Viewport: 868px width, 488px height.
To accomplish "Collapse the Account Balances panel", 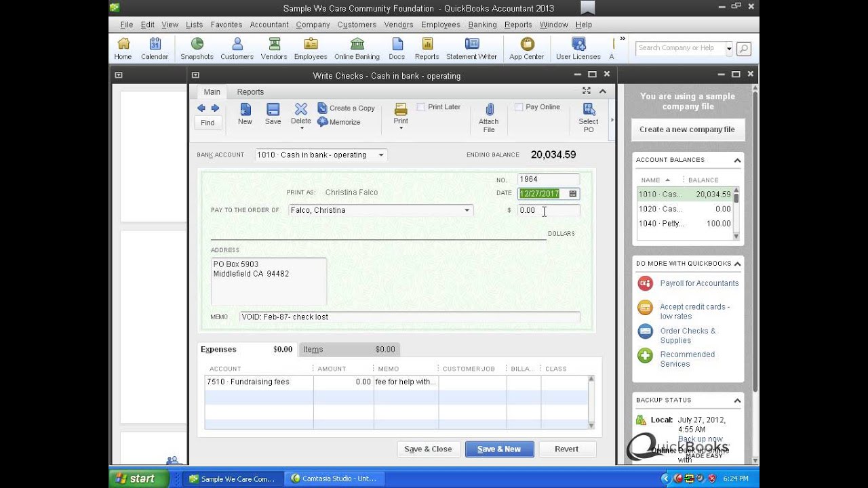I will click(x=737, y=161).
